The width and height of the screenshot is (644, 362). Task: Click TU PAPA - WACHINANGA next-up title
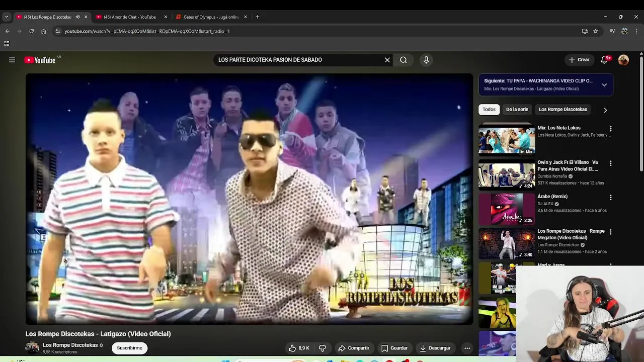pyautogui.click(x=538, y=80)
